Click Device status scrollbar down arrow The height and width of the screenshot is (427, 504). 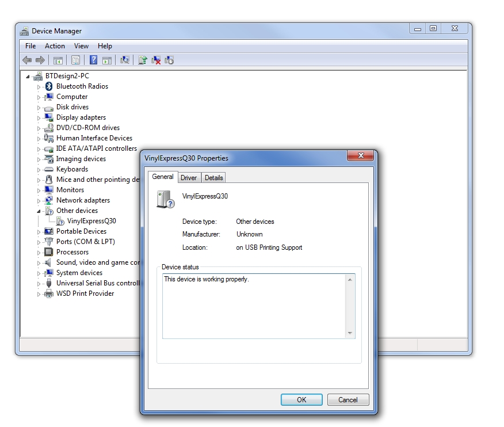pyautogui.click(x=350, y=333)
